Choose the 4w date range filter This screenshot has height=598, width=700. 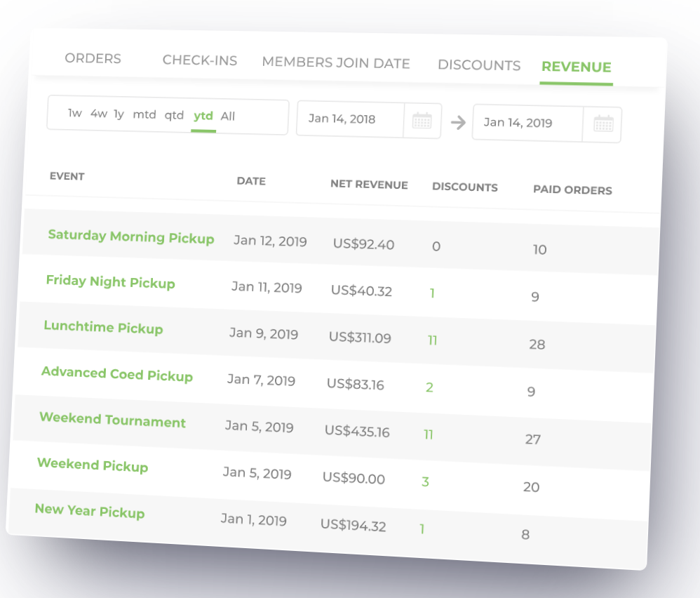(99, 114)
